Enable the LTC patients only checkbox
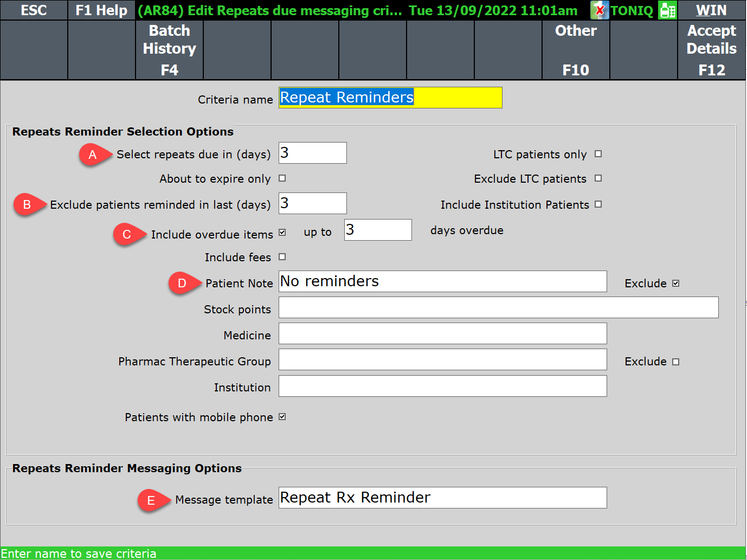747x560 pixels. click(598, 154)
